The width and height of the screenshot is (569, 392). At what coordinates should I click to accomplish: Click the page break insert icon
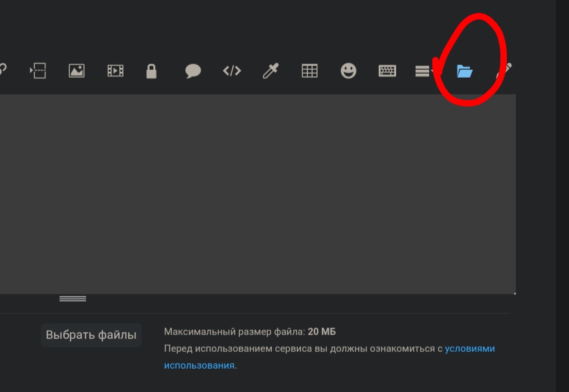(x=38, y=71)
